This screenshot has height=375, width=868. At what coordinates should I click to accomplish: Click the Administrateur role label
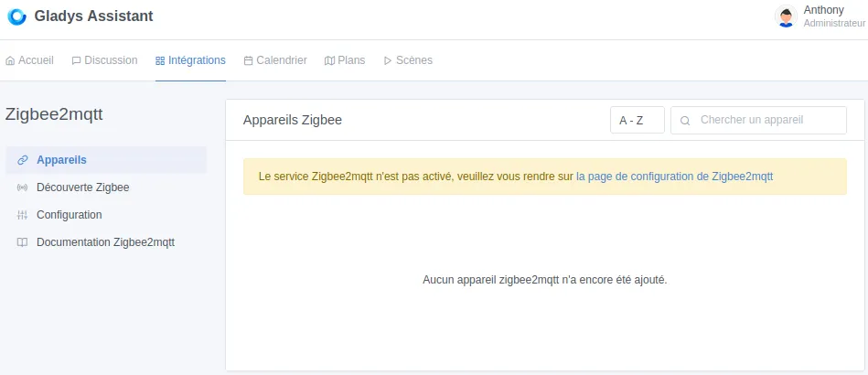point(834,23)
